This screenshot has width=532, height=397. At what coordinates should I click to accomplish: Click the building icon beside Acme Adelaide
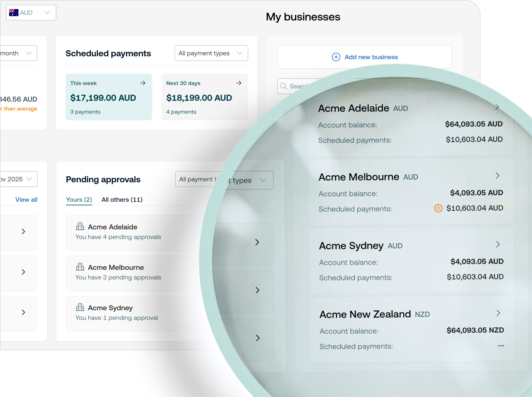(x=80, y=226)
